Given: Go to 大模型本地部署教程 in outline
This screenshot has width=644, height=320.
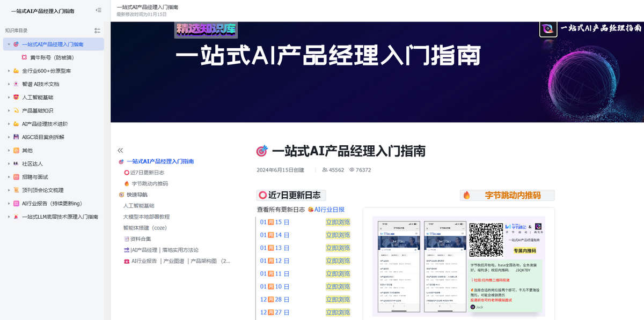Looking at the screenshot, I should 146,217.
